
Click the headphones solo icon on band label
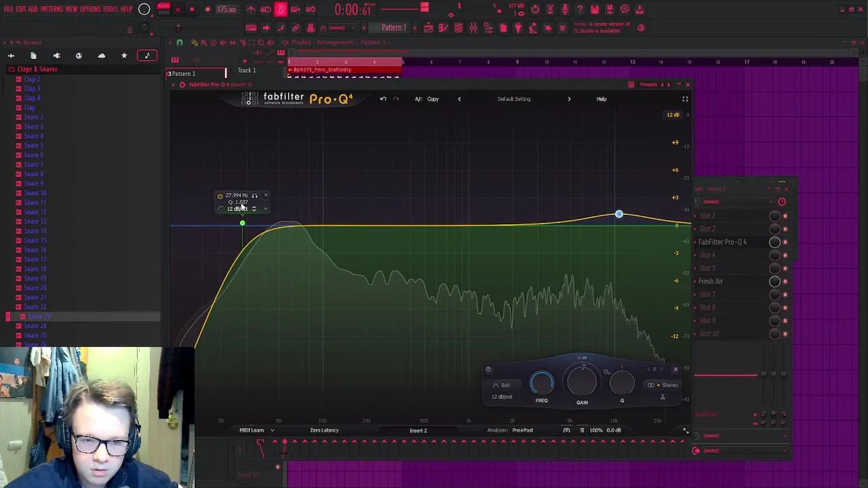(x=255, y=196)
